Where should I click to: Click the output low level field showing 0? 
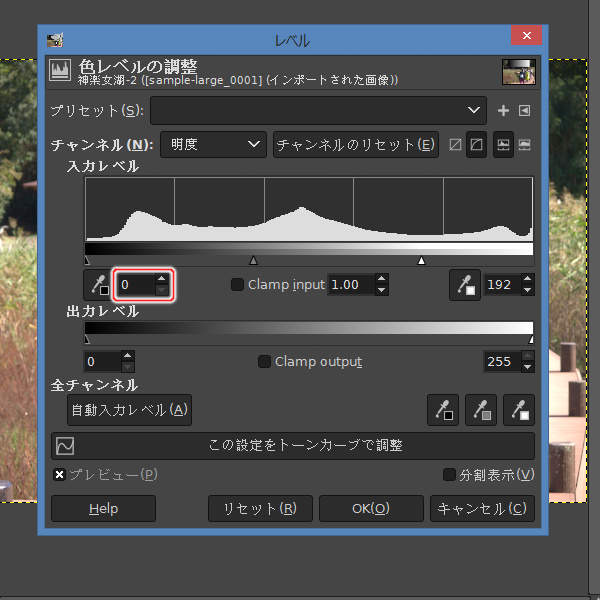coord(102,362)
